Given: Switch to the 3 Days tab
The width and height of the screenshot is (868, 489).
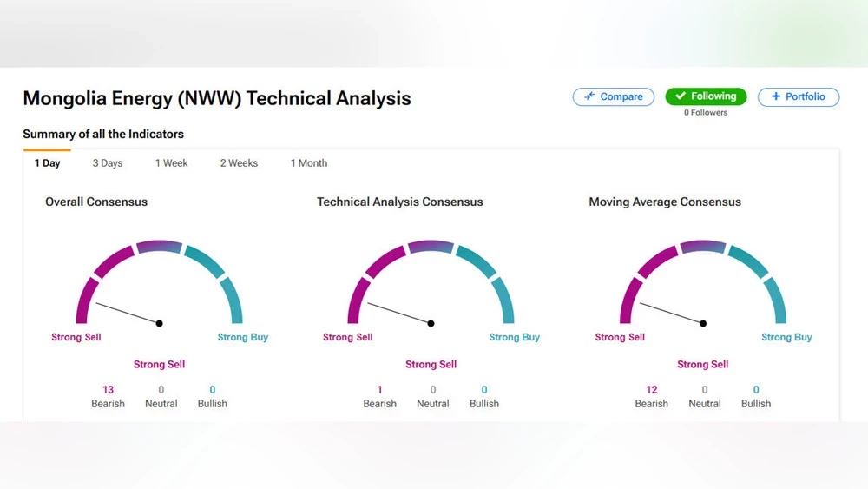Looking at the screenshot, I should (108, 163).
